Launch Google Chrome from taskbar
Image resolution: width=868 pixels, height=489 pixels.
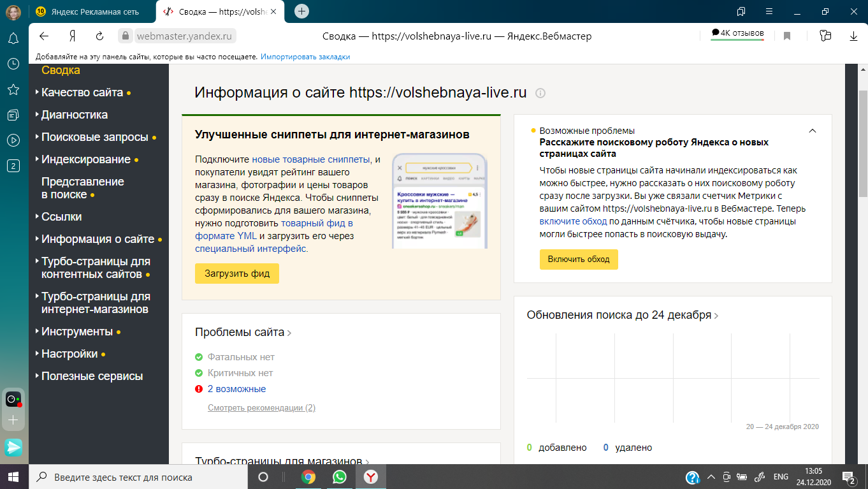coord(308,477)
